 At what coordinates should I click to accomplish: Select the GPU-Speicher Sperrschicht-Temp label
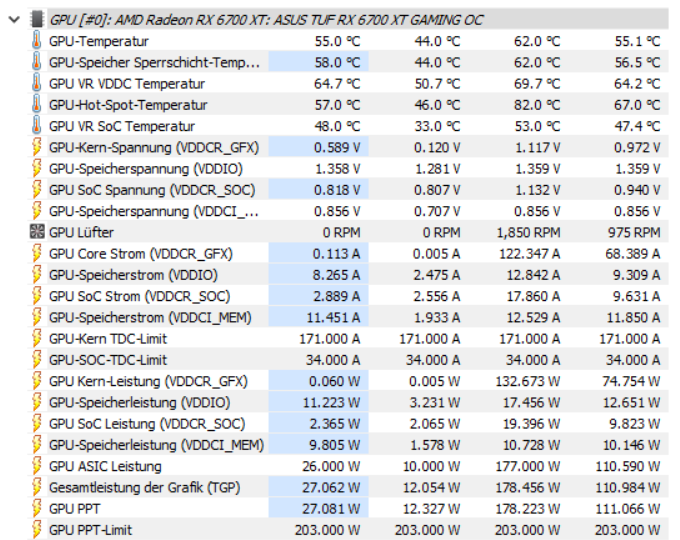[x=154, y=62]
